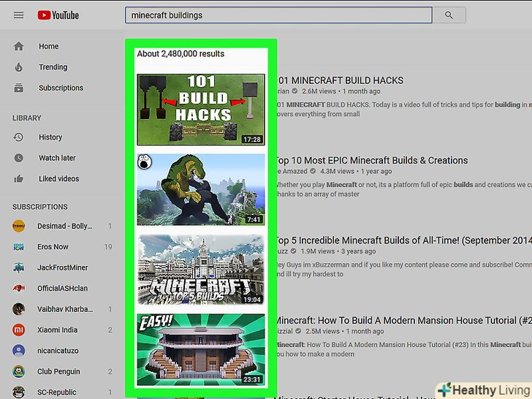Click the About 2,480,000 results text
532x399 pixels.
tap(180, 53)
